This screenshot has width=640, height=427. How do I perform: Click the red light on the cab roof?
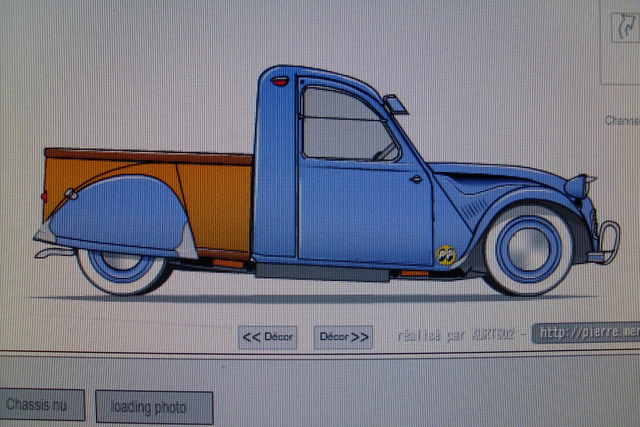tap(280, 81)
